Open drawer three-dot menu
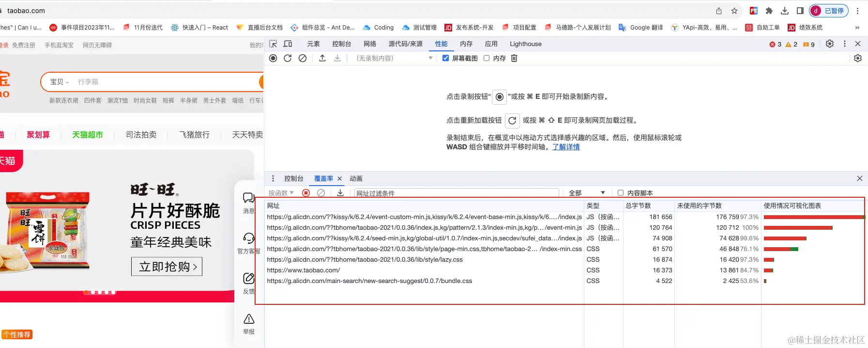 (273, 178)
